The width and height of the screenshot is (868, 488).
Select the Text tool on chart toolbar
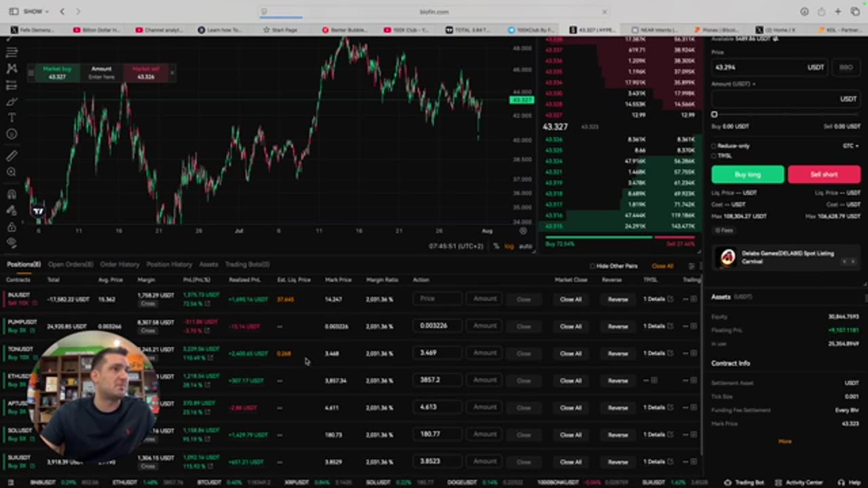coord(12,118)
